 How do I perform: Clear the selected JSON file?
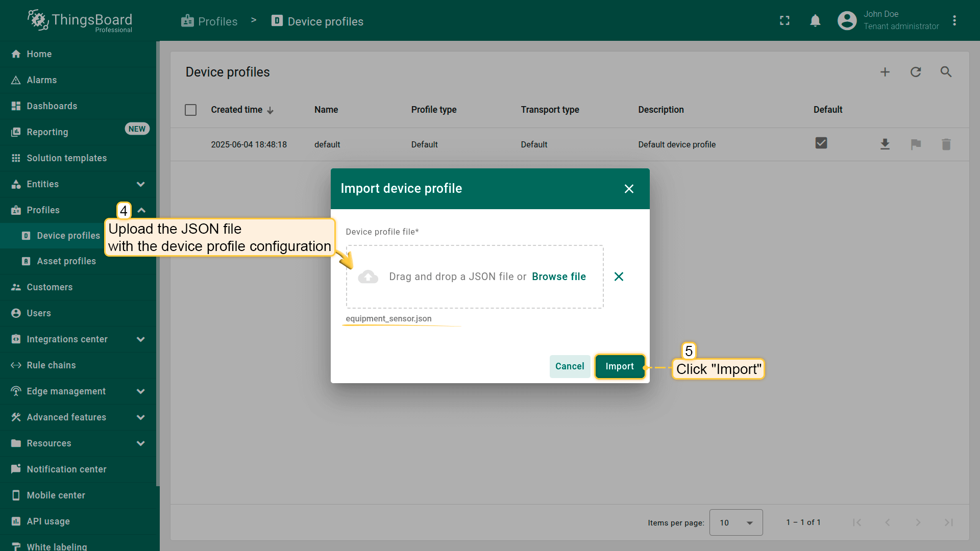(x=619, y=277)
